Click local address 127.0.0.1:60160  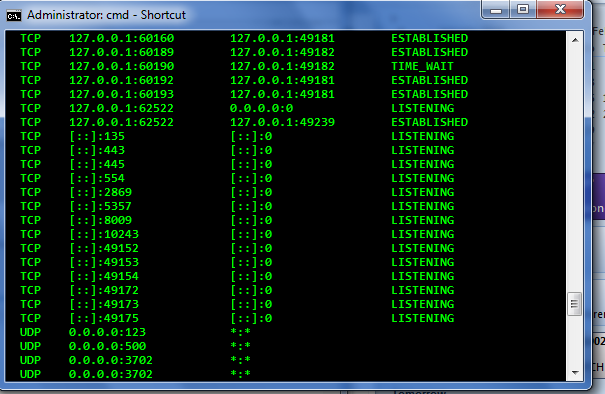point(122,38)
